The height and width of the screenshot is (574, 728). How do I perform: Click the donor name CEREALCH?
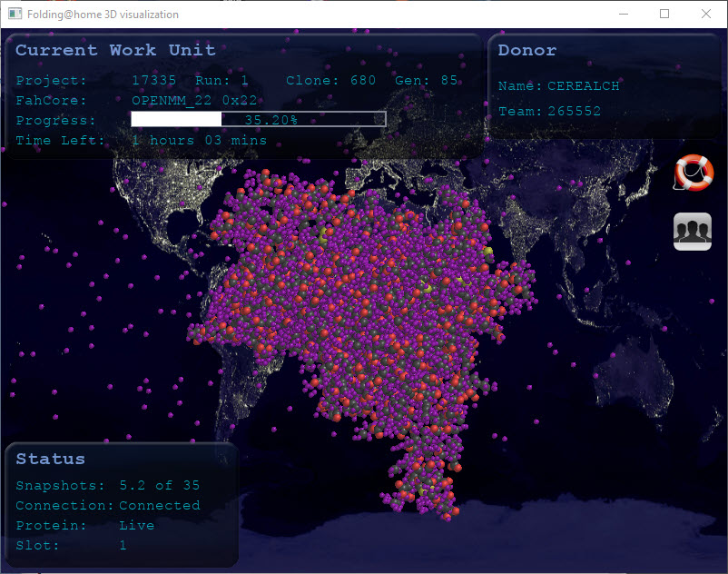pos(583,86)
